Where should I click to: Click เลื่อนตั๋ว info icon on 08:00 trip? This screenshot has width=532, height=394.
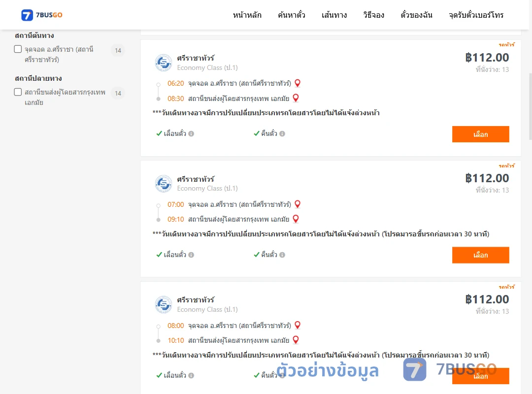(x=191, y=375)
